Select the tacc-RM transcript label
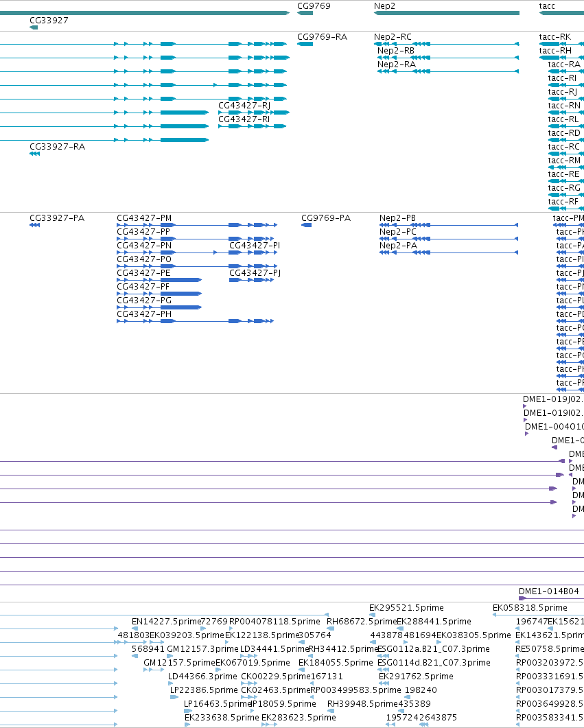Viewport: 584px width, 728px height. click(564, 160)
